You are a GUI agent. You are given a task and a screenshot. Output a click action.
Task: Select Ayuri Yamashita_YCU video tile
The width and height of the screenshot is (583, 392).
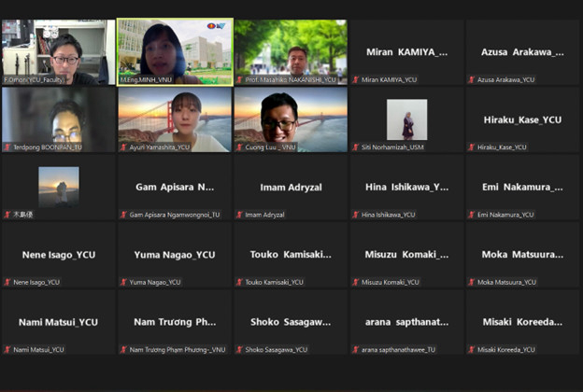pos(175,119)
